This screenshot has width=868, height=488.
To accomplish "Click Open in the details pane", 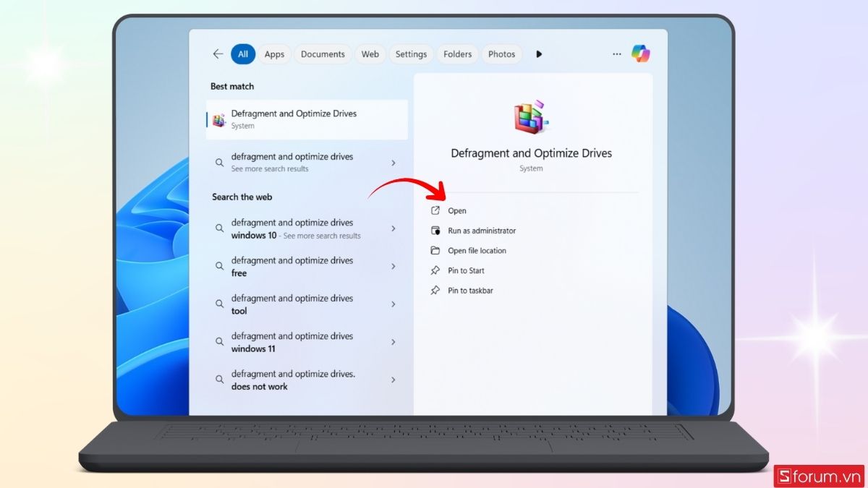I will (x=457, y=211).
